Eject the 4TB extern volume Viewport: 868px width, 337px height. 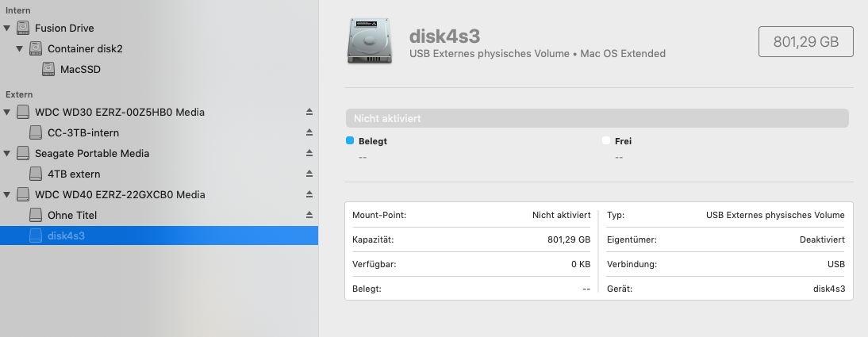click(x=309, y=174)
